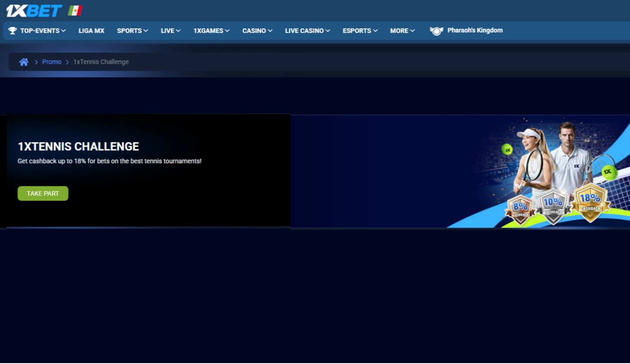Click the Mexico flag icon
Screen dimensions: 630x364
[75, 10]
